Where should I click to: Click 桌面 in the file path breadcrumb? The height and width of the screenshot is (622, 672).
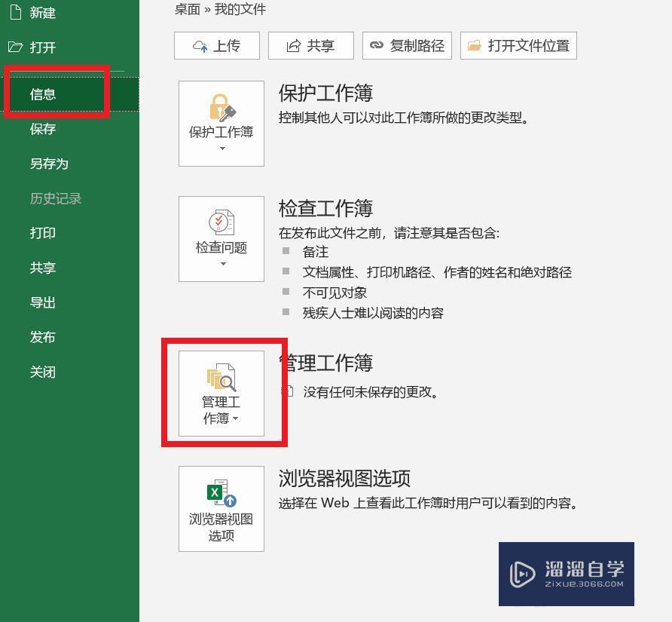pos(188,9)
